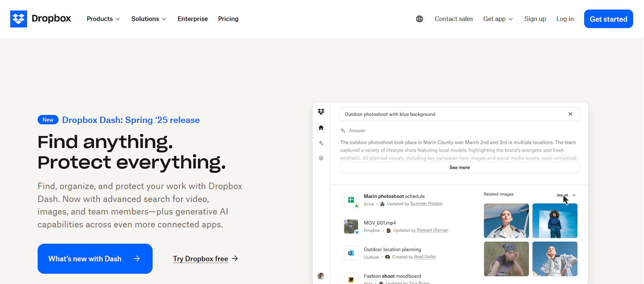Click the Brad Geller name link
Screen dimensions: 644x284
tap(425, 257)
